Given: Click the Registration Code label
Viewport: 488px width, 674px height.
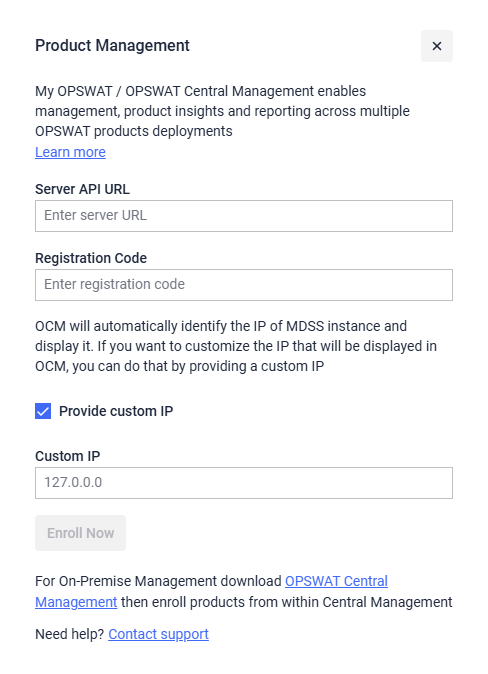Looking at the screenshot, I should pyautogui.click(x=91, y=258).
